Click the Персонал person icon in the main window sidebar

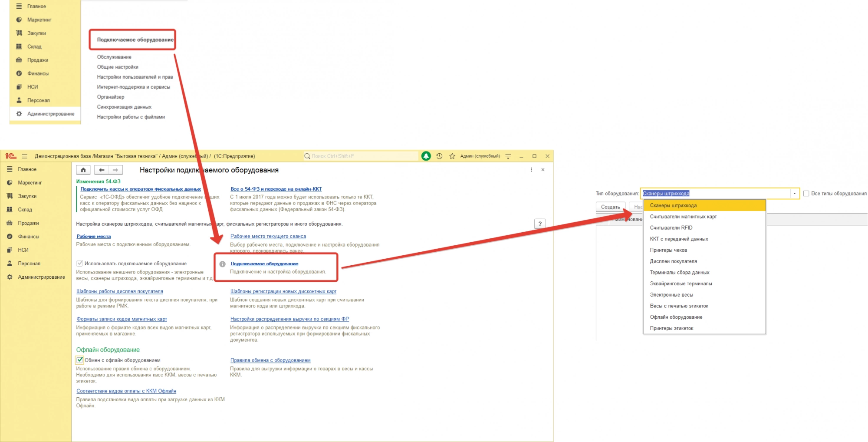10,264
